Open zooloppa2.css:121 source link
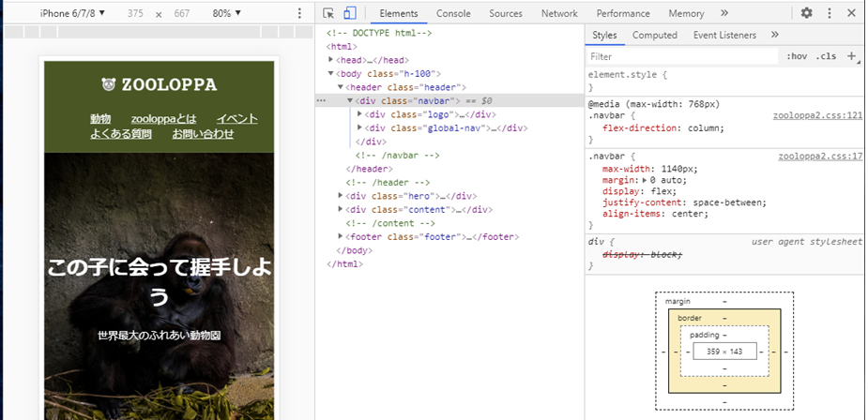The width and height of the screenshot is (868, 420). pyautogui.click(x=817, y=115)
